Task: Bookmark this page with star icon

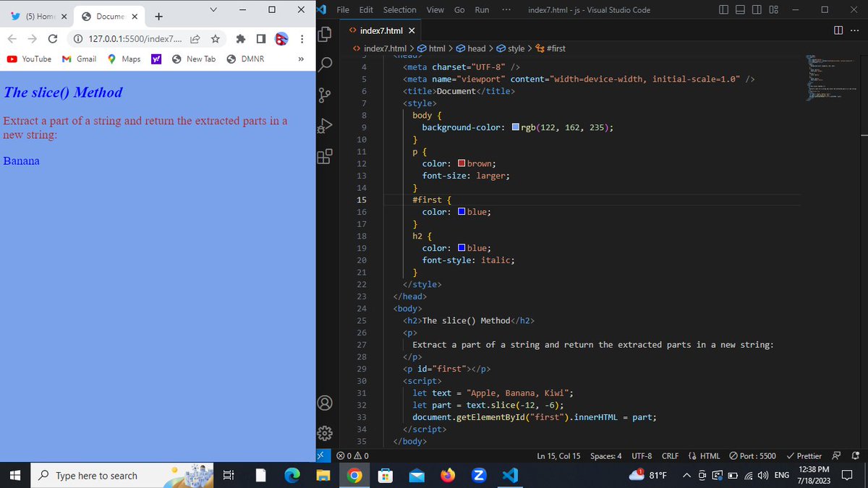Action: point(215,38)
